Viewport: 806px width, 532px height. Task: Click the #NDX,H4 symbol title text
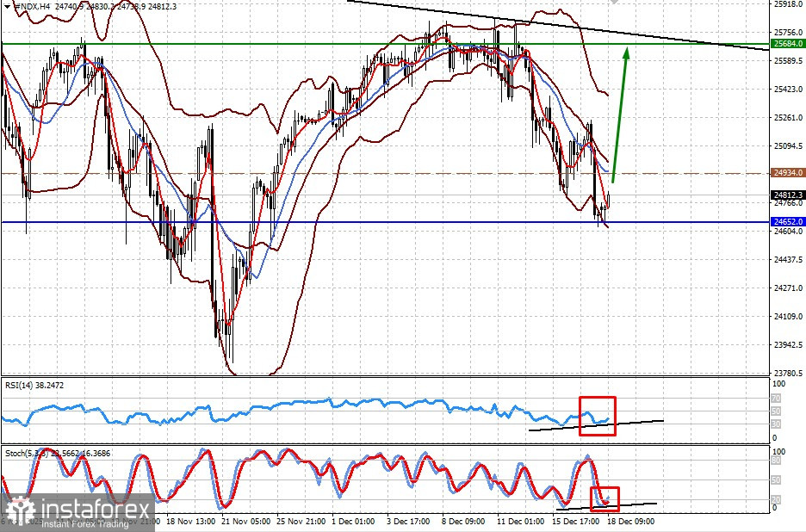click(x=31, y=7)
